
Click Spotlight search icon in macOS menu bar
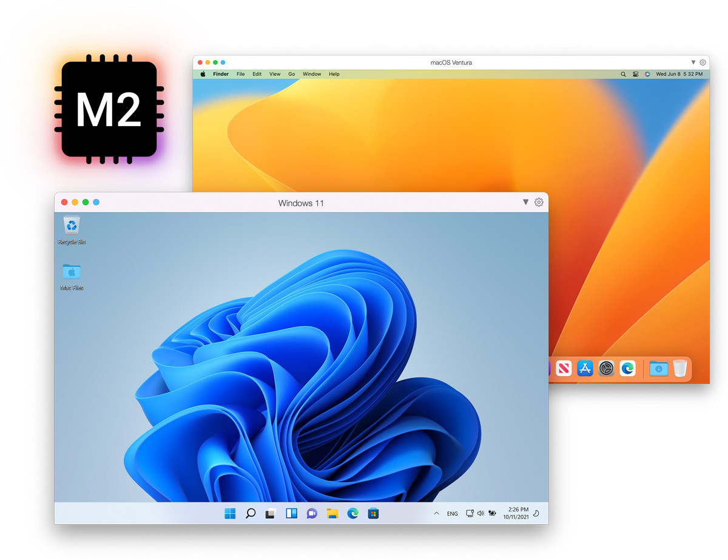[x=623, y=74]
